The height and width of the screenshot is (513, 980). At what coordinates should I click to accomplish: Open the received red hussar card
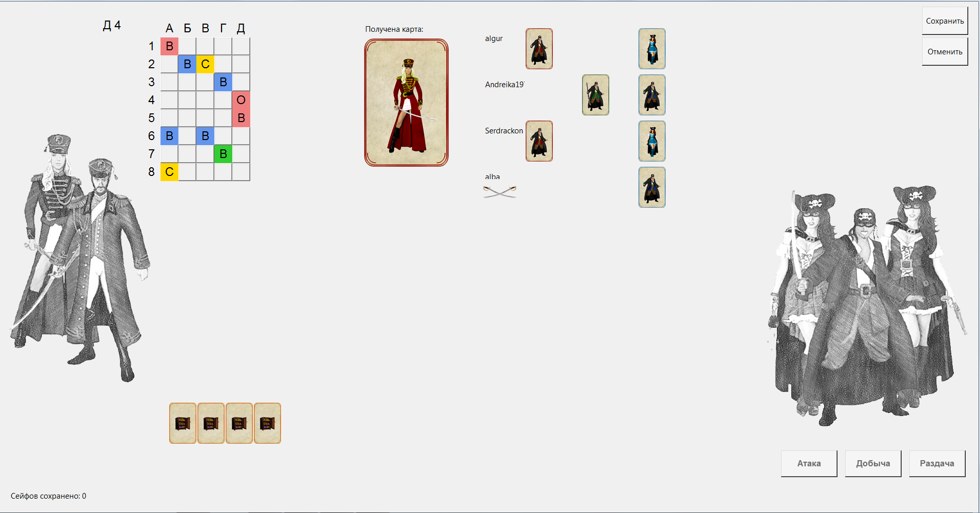point(406,103)
